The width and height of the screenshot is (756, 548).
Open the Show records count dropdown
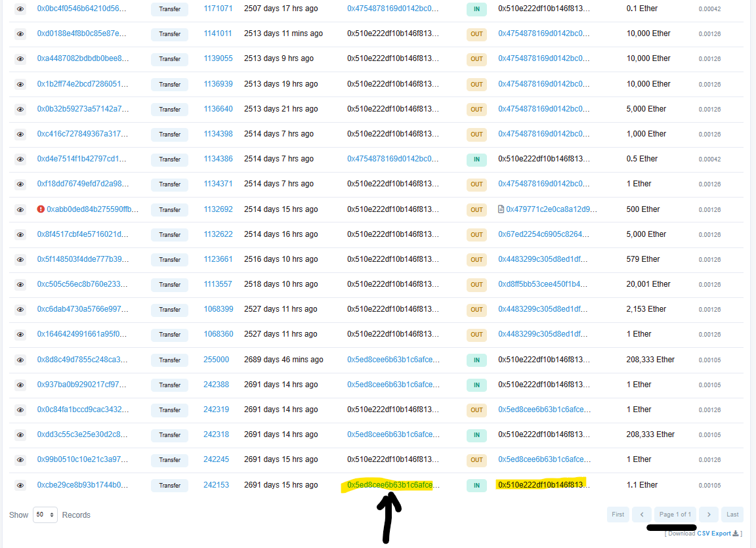45,515
